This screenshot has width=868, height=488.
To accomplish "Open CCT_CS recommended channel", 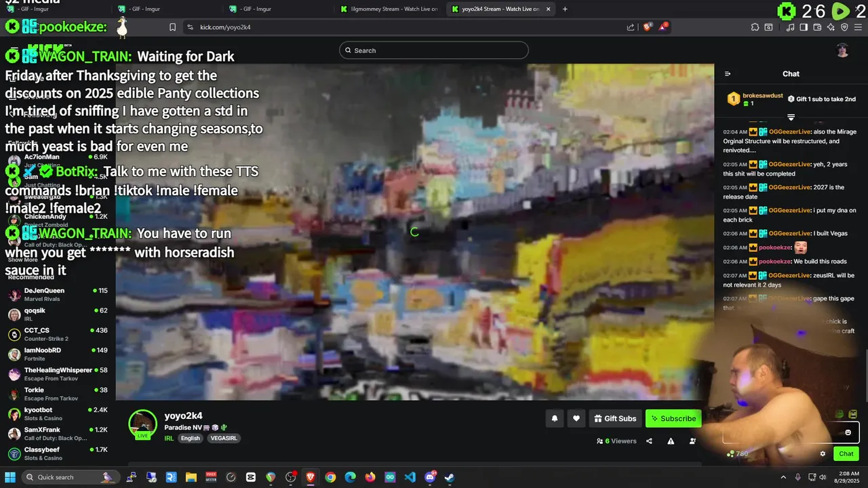I will (x=58, y=334).
